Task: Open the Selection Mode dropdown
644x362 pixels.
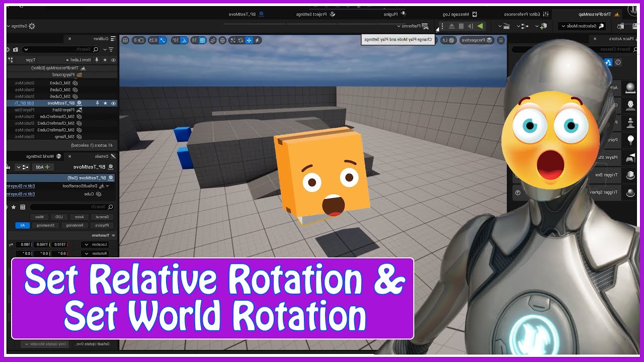Action: click(582, 26)
